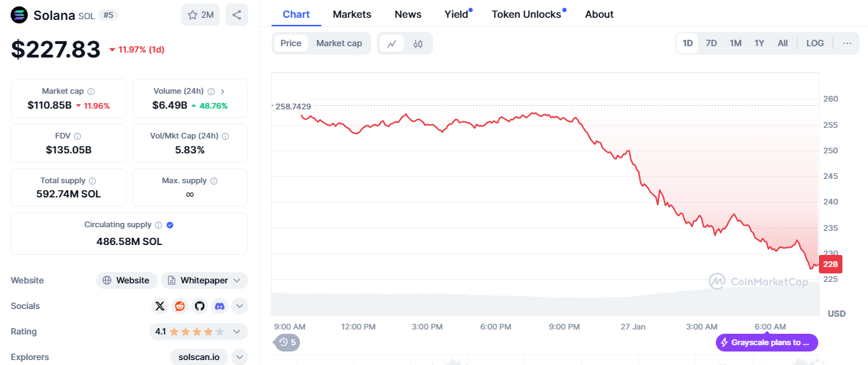Switch to candlestick chart icon
This screenshot has width=868, height=365.
click(418, 43)
